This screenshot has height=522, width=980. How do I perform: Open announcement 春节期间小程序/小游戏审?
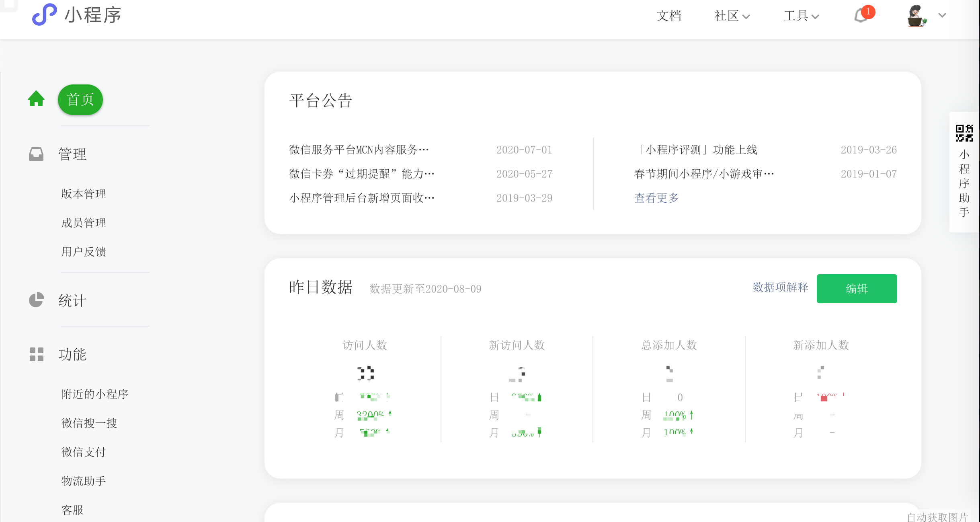[x=704, y=174]
